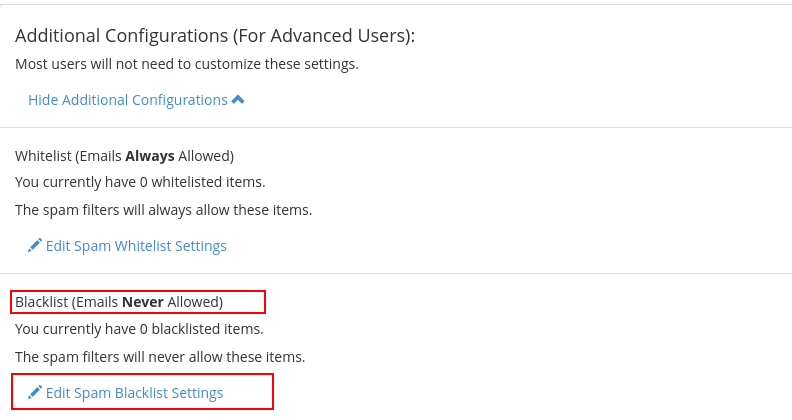Click the 0 in the blacklisted items count
The image size is (792, 420).
pos(143,330)
